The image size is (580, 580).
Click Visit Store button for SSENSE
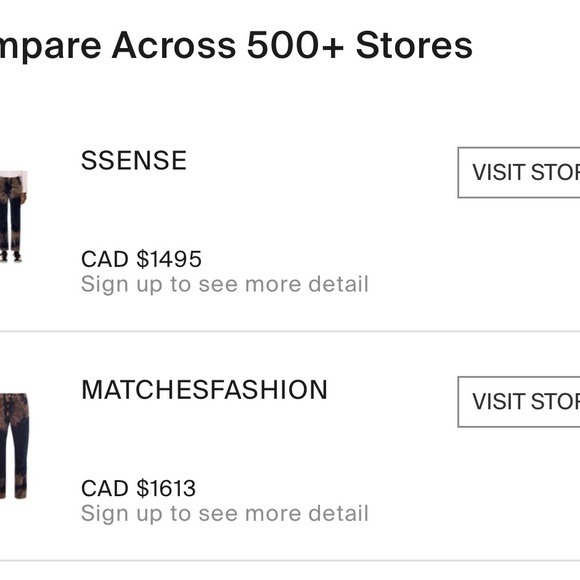tap(519, 172)
